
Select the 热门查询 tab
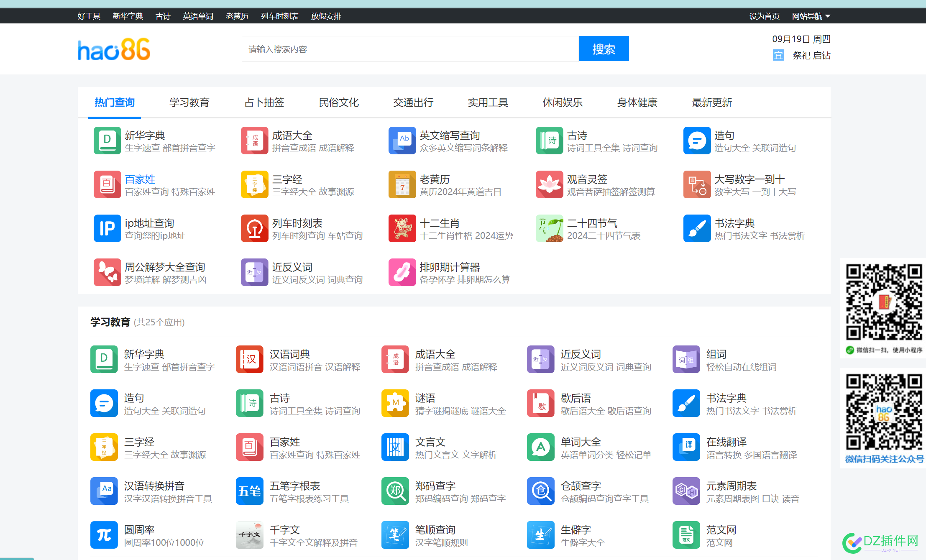115,102
